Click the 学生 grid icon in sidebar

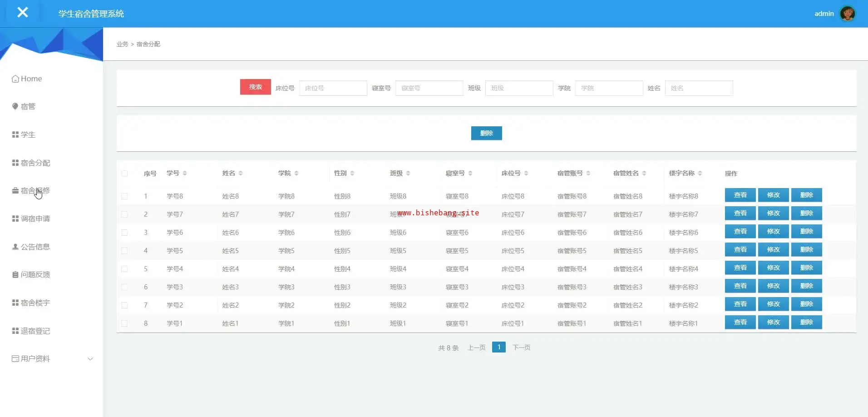15,134
